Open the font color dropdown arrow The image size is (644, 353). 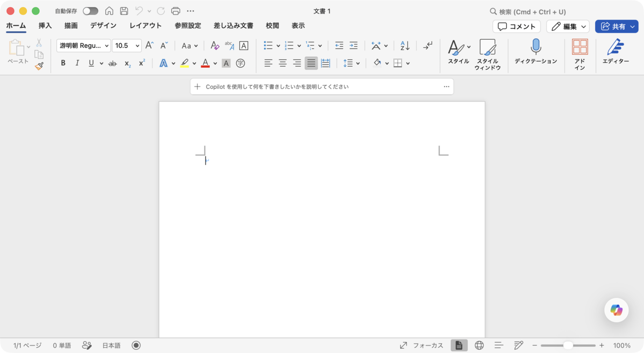click(215, 63)
